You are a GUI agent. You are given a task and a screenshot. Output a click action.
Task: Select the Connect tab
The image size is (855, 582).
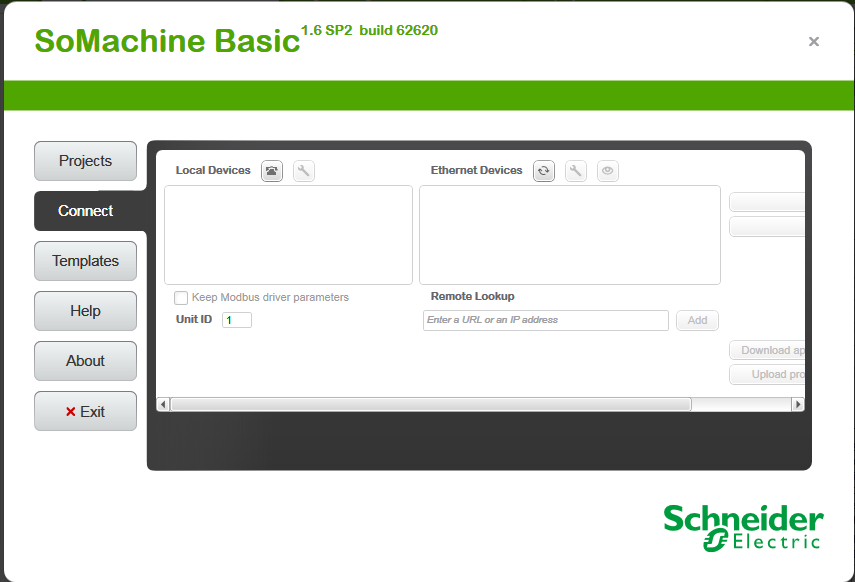coord(85,210)
